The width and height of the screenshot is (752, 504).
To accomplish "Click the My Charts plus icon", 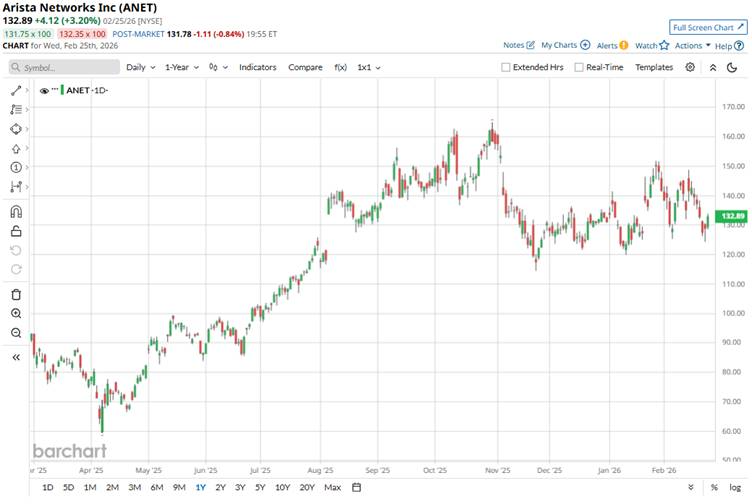I will tap(585, 45).
